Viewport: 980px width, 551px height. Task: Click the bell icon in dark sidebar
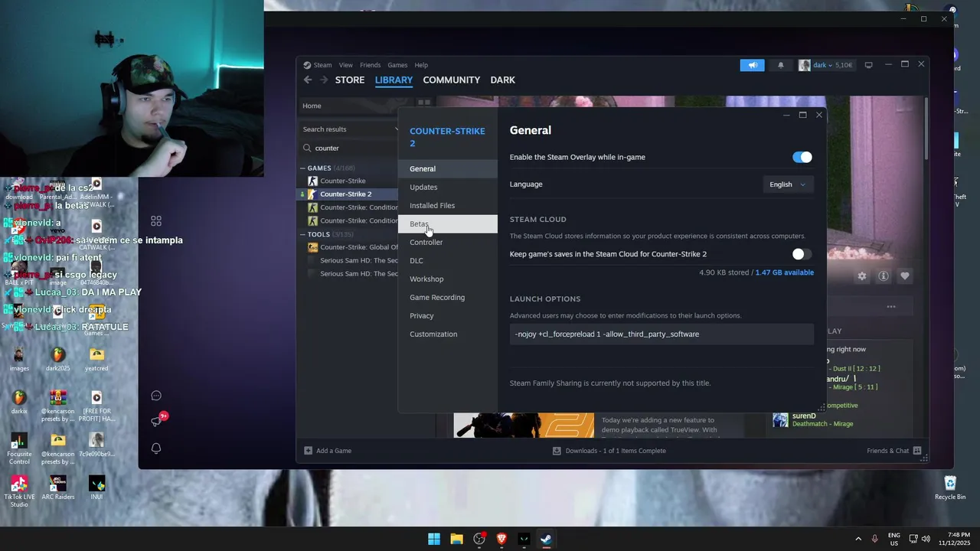pos(156,448)
